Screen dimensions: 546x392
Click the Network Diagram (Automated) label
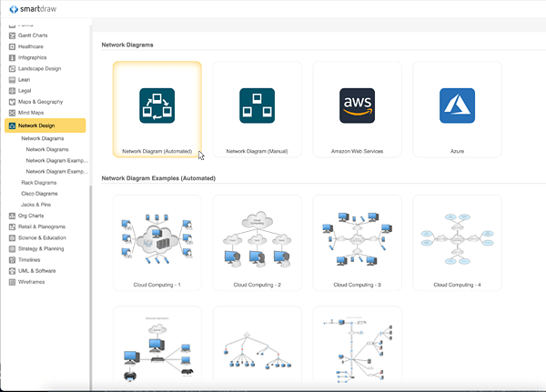point(157,152)
